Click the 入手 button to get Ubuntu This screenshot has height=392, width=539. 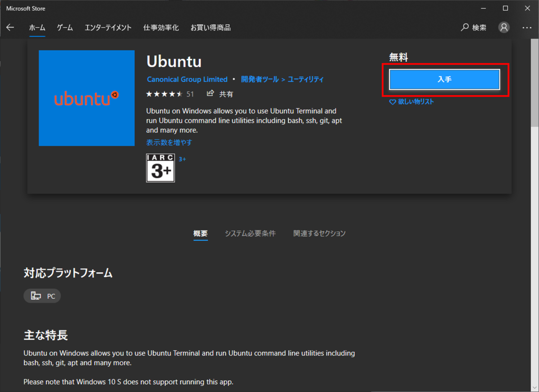pos(444,79)
